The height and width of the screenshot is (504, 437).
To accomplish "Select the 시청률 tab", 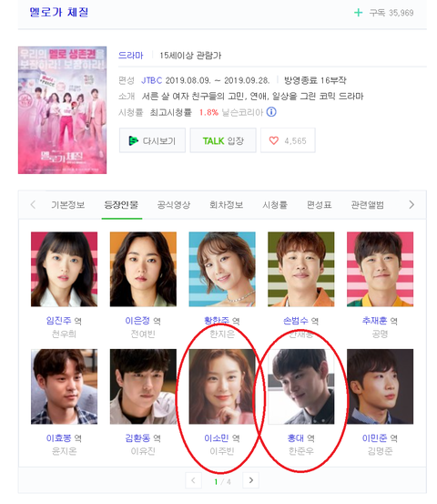I will pyautogui.click(x=275, y=205).
